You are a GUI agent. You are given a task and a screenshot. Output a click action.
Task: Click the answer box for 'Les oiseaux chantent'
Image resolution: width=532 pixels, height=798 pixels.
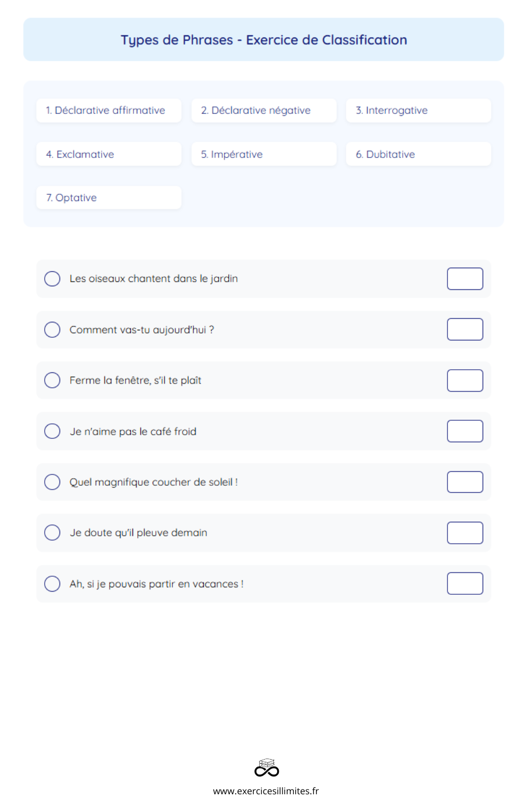465,279
